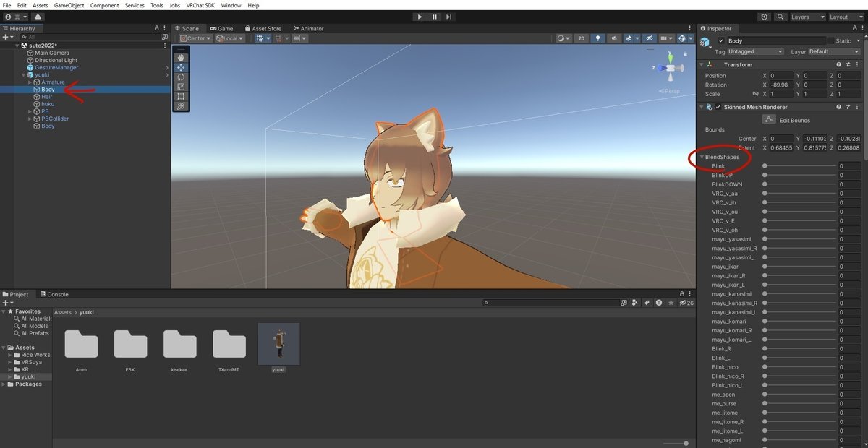Select the Rect transform tool
Screen dimensions: 868x448
(x=181, y=96)
